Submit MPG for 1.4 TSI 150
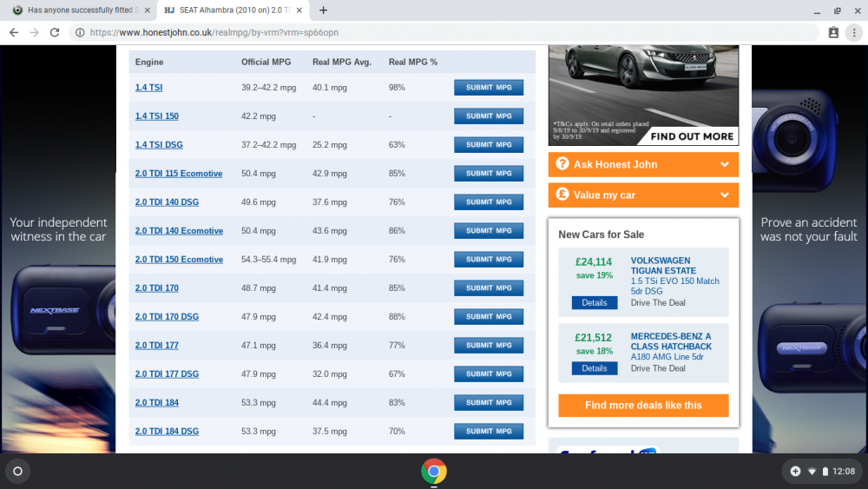This screenshot has height=489, width=868. [x=489, y=116]
